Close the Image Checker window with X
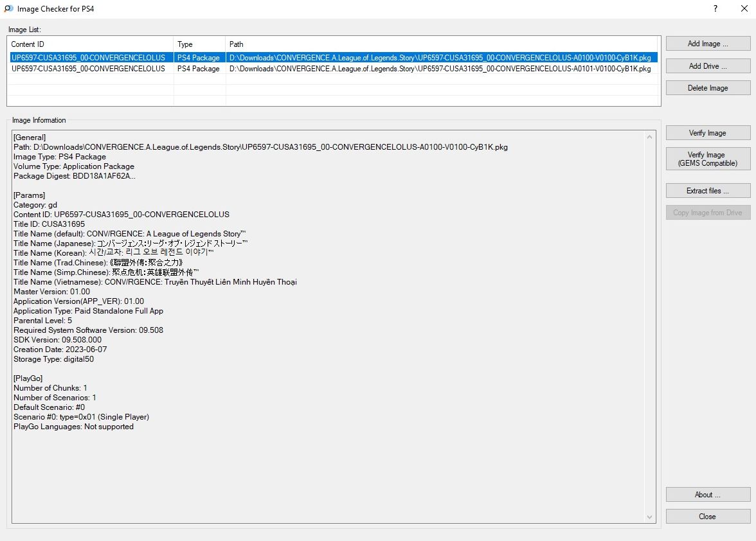Screen dimensions: 756x541 [744, 8]
